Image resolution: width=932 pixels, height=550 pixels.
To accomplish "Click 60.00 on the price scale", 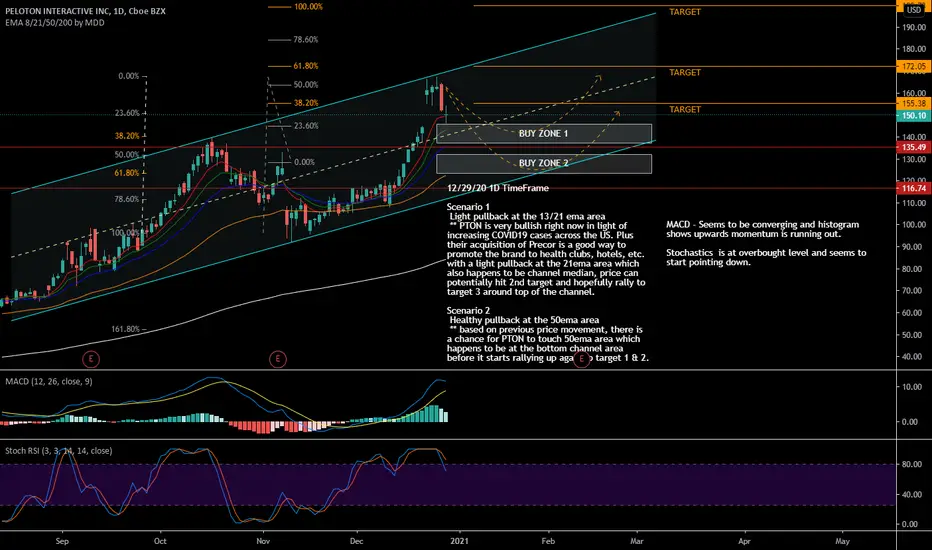I will pyautogui.click(x=914, y=313).
